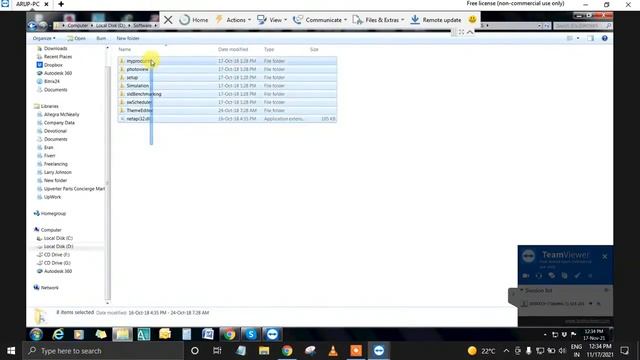This screenshot has height=360, width=640.
Task: Select Local Disk (C:) in navigation pane
Action: pos(58,238)
